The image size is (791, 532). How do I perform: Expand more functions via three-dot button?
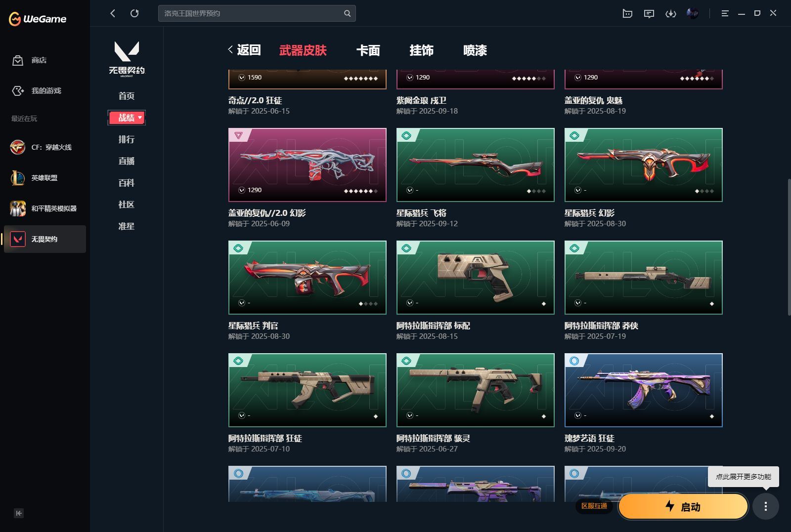pyautogui.click(x=765, y=506)
